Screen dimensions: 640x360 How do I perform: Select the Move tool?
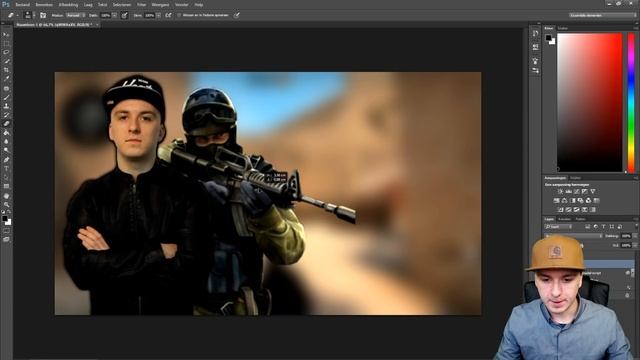[6, 35]
